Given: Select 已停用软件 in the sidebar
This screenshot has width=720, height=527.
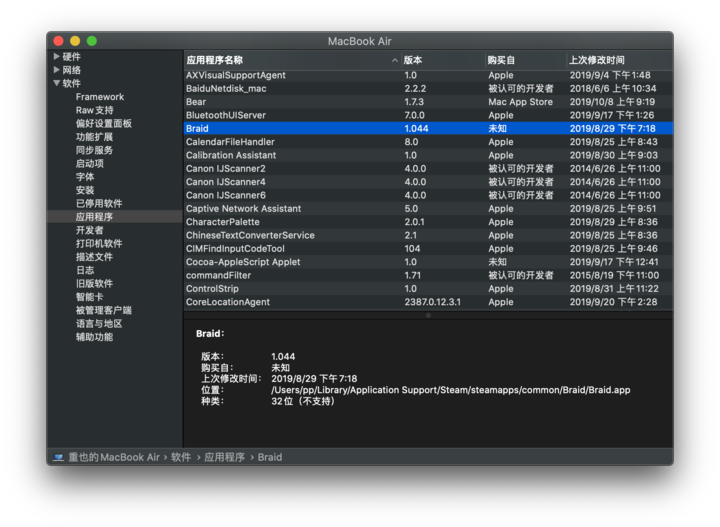Looking at the screenshot, I should [99, 203].
